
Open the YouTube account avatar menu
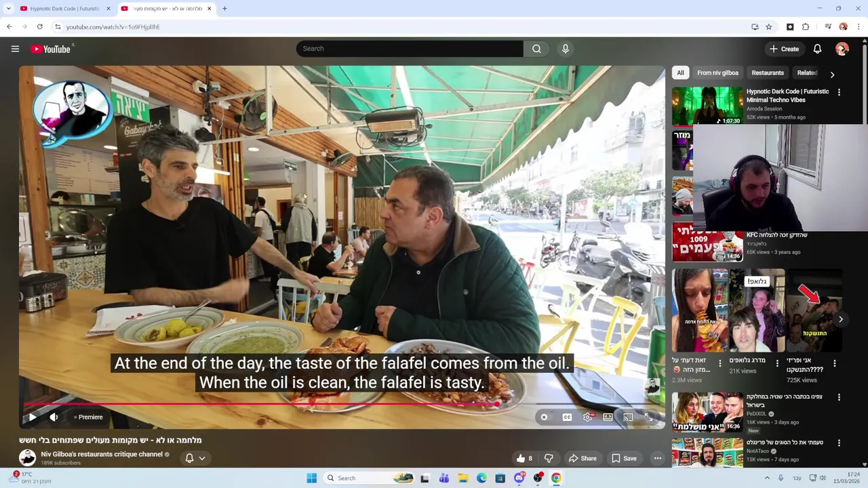pyautogui.click(x=842, y=49)
